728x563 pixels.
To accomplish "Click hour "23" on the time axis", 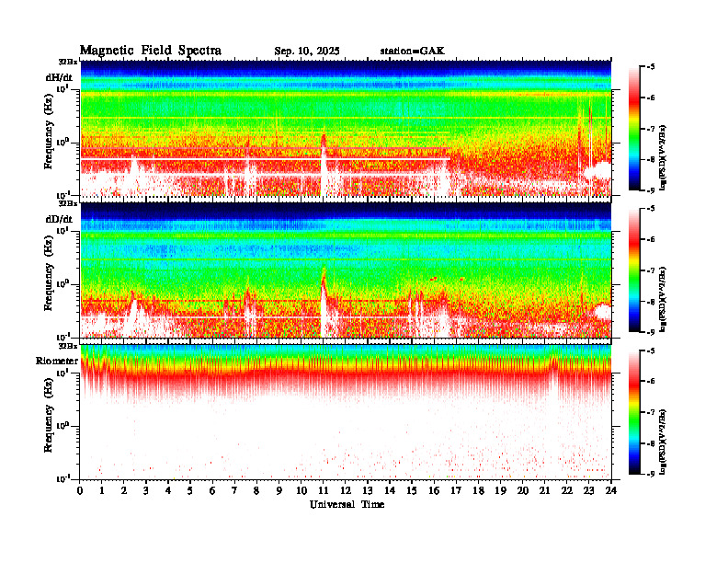I will point(588,490).
